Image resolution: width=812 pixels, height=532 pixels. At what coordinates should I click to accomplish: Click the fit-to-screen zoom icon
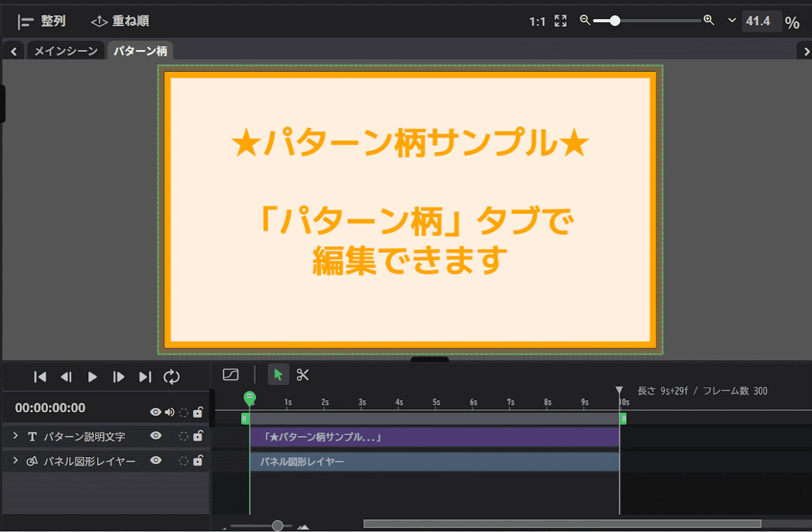point(560,21)
